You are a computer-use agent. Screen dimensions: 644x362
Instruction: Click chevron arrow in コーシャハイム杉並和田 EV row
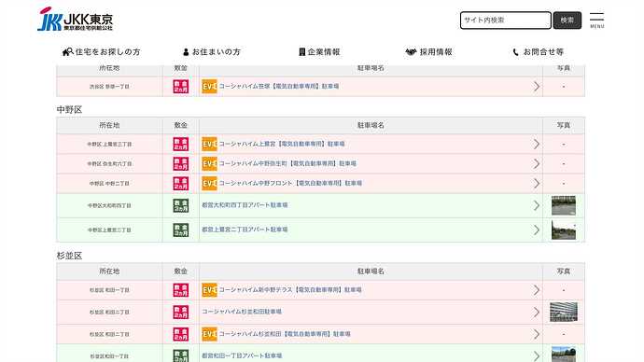click(537, 334)
